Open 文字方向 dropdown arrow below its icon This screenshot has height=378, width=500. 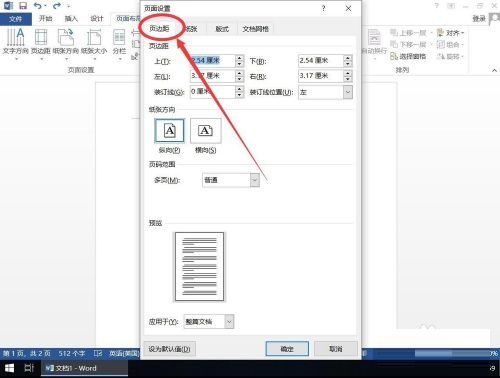tap(16, 59)
